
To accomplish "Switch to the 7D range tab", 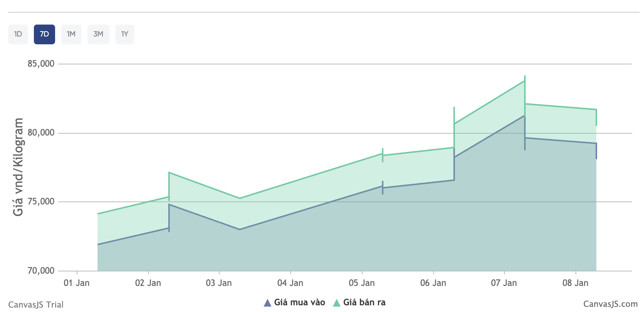I will coord(44,34).
